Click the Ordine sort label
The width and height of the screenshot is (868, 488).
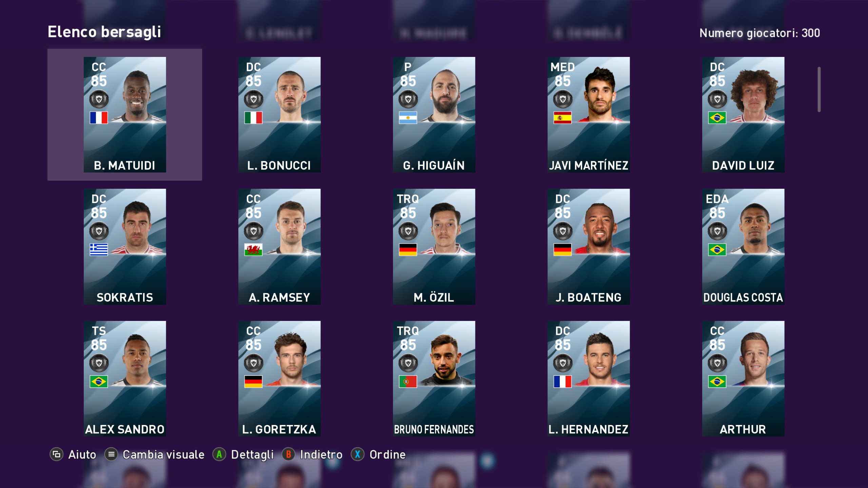pyautogui.click(x=388, y=454)
